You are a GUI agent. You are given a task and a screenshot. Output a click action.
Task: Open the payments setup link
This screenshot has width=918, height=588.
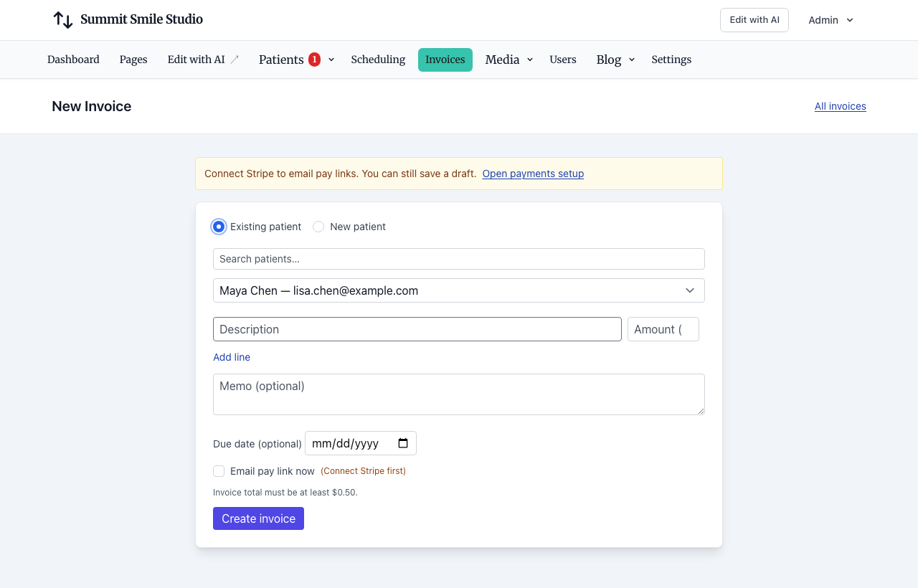point(533,174)
